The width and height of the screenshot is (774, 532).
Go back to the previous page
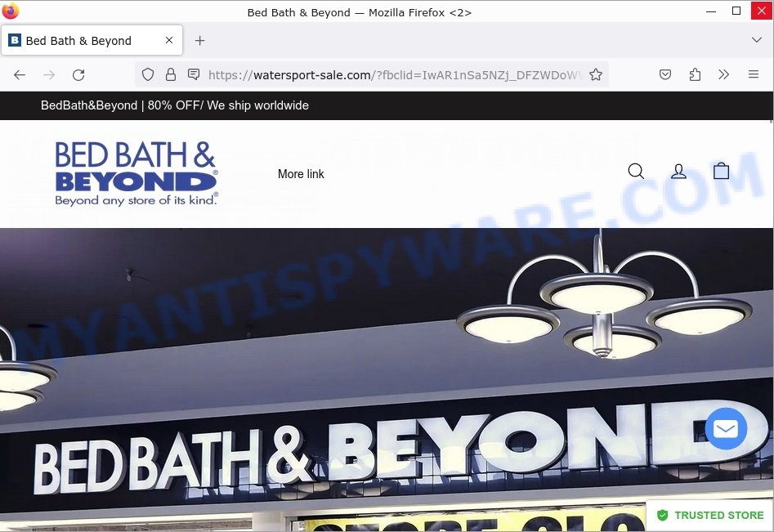pyautogui.click(x=20, y=75)
